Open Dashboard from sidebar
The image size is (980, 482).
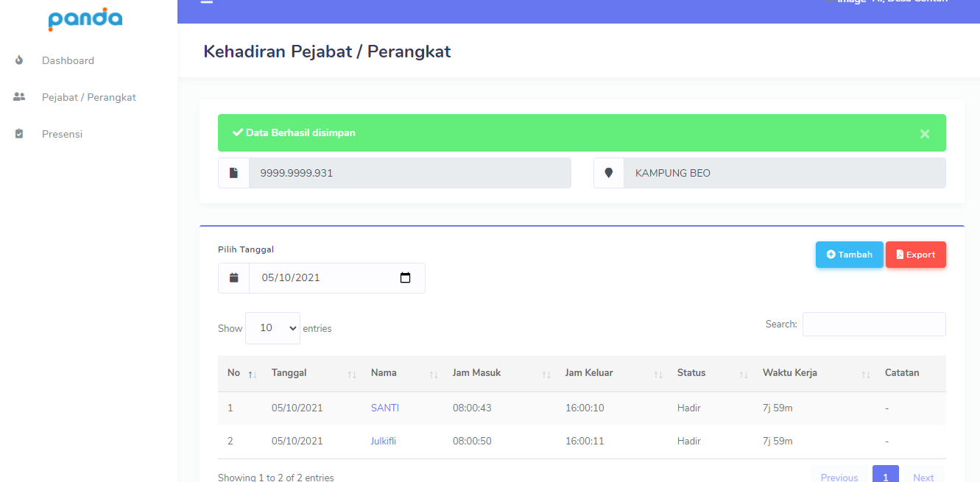68,60
